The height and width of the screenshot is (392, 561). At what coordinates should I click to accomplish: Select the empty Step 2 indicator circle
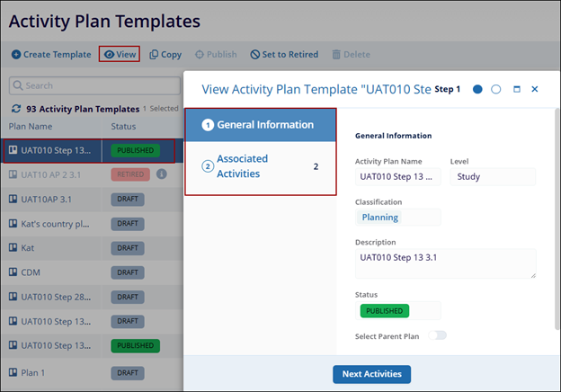(x=495, y=90)
